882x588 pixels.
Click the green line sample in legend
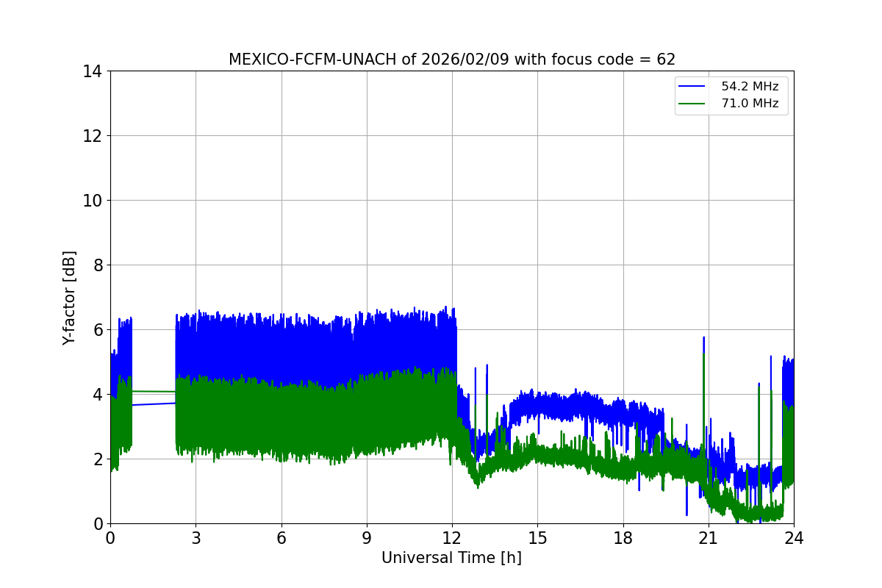693,104
